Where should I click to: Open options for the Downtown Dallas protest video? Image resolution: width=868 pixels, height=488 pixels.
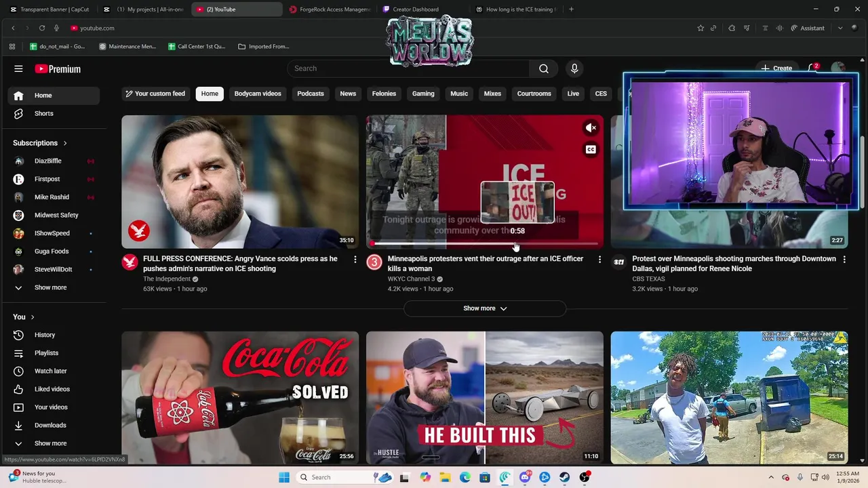click(x=844, y=259)
